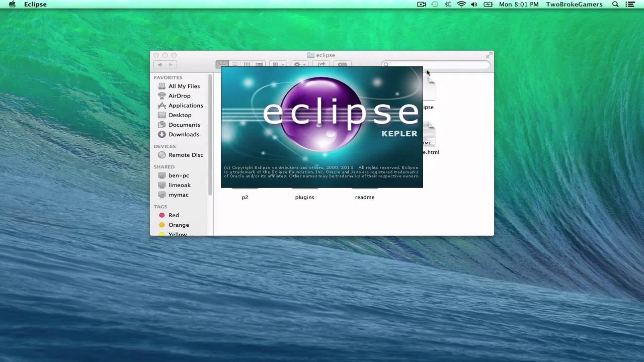Open the Wi-Fi status menu

pos(461,5)
